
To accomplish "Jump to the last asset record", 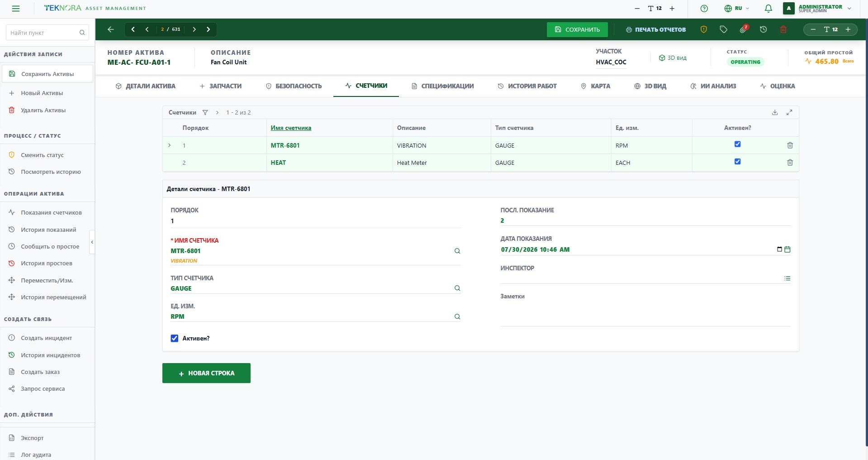I will click(x=208, y=29).
